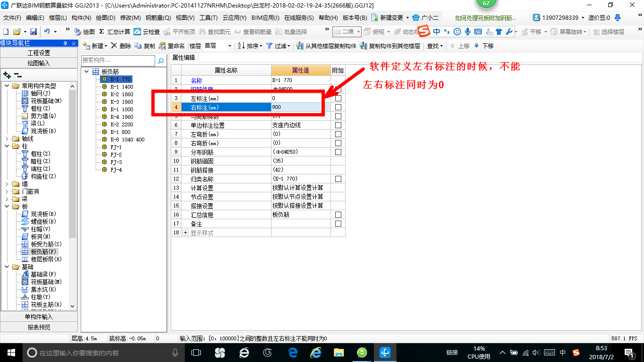This screenshot has height=362, width=644.
Task: Tick 附加 checkbox for 归类名称 row
Action: 338,179
